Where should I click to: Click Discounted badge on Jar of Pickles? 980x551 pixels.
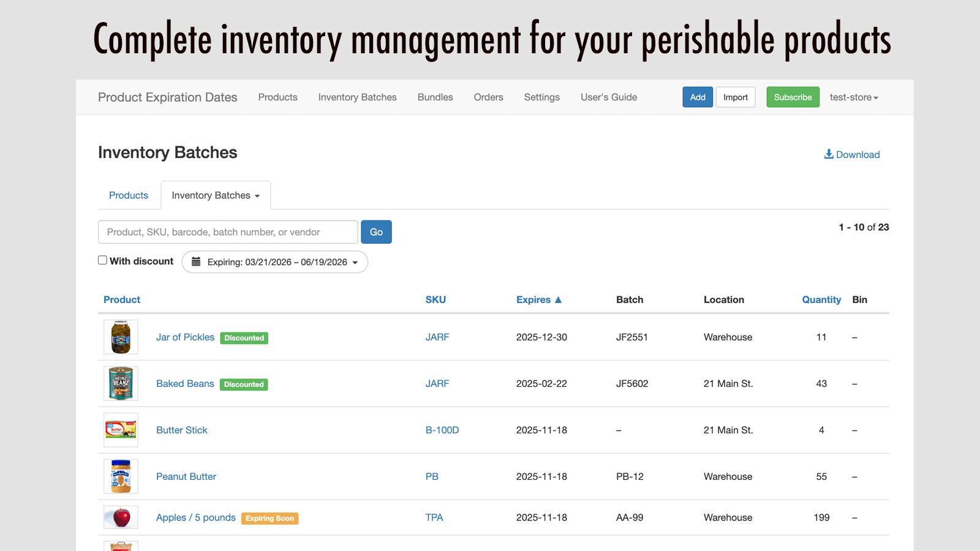244,338
